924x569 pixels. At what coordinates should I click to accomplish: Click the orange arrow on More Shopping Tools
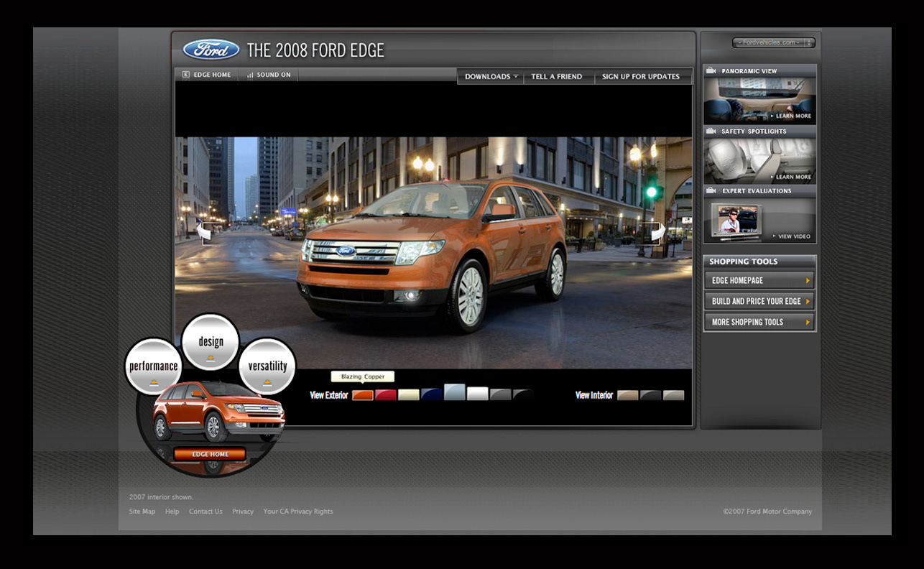pyautogui.click(x=808, y=323)
